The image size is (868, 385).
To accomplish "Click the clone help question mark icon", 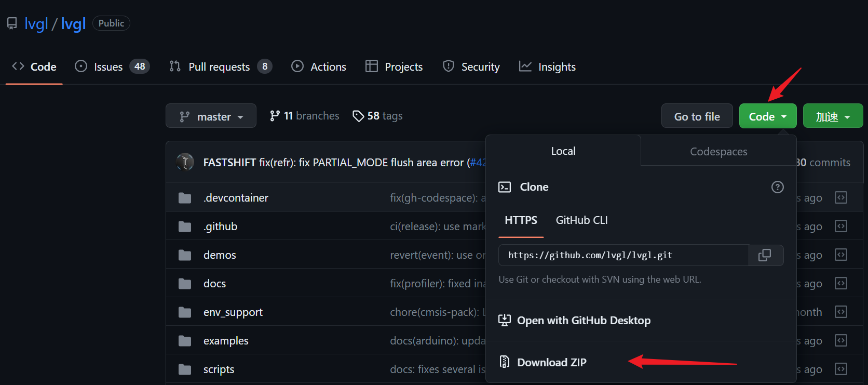I will click(777, 187).
